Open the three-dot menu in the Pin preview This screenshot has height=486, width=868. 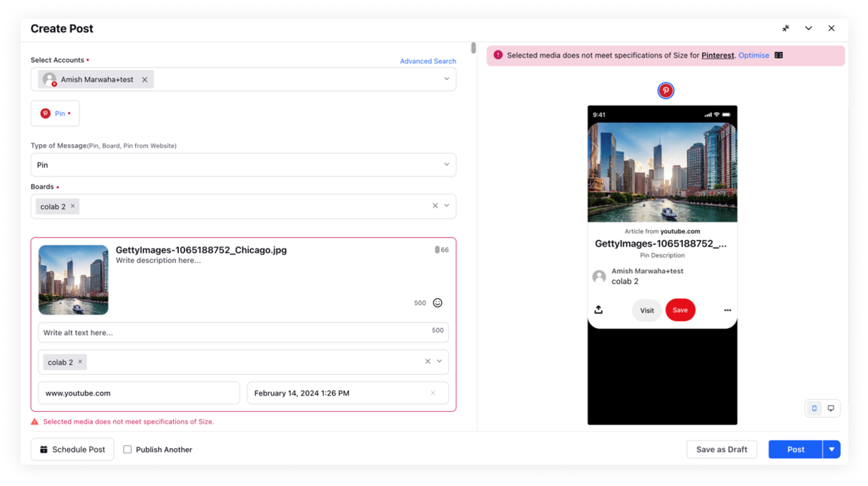(727, 310)
